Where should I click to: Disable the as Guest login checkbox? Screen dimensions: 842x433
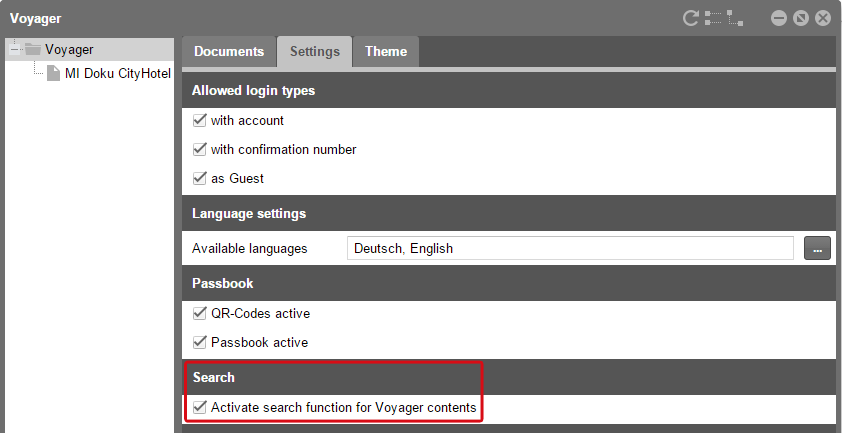point(199,178)
